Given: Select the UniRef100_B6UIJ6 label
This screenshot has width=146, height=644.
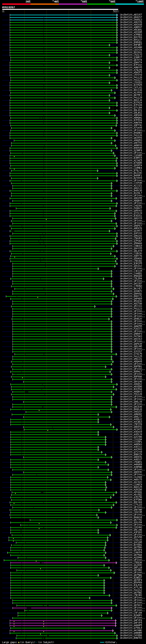Looking at the screenshot, I should pyautogui.click(x=131, y=100).
